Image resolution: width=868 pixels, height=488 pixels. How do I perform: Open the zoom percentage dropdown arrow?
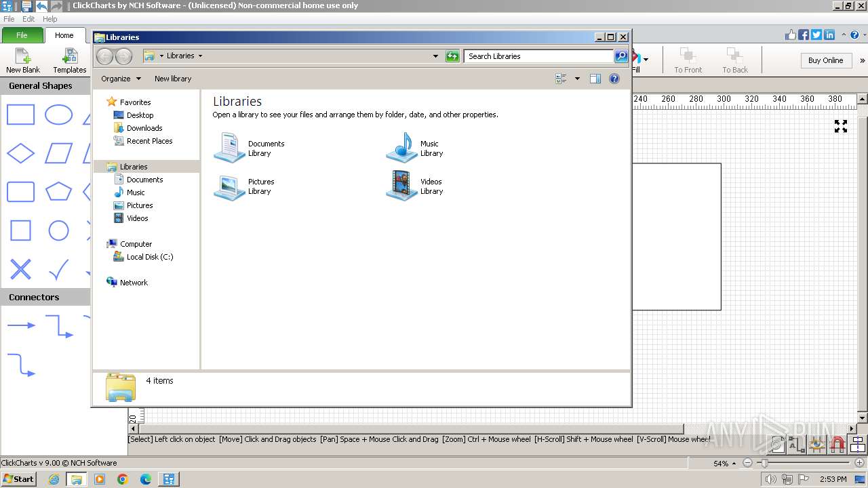coord(734,464)
